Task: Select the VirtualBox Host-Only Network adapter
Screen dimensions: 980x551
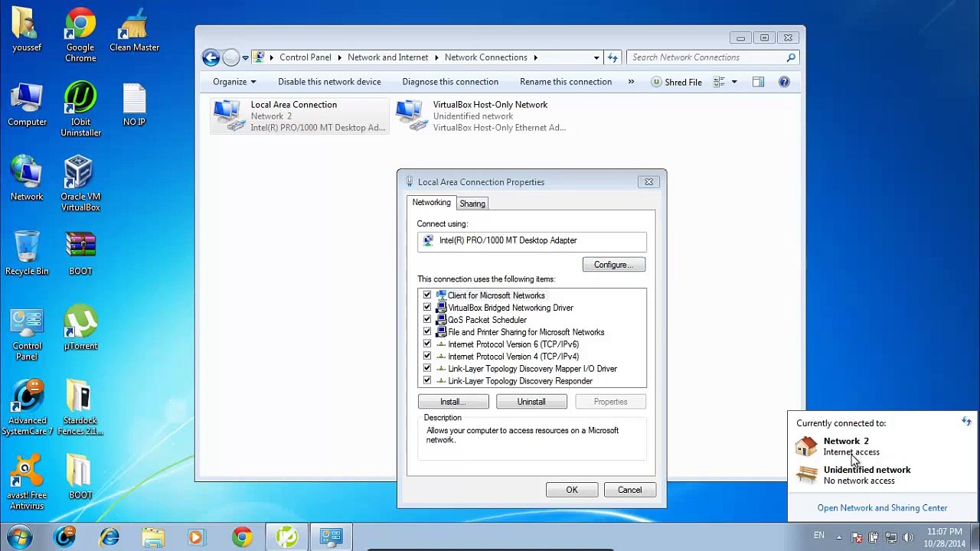Action: 482,116
